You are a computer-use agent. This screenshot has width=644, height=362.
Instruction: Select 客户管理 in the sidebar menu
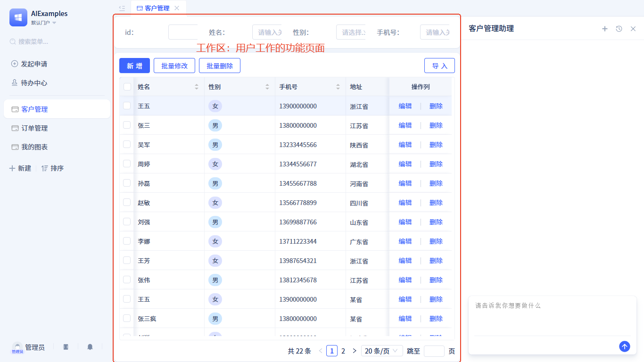coord(57,109)
